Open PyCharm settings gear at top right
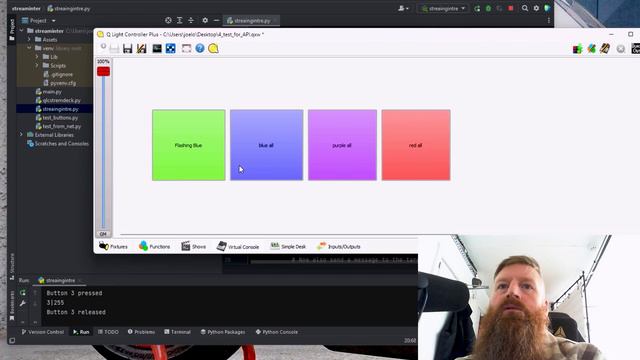 point(536,8)
